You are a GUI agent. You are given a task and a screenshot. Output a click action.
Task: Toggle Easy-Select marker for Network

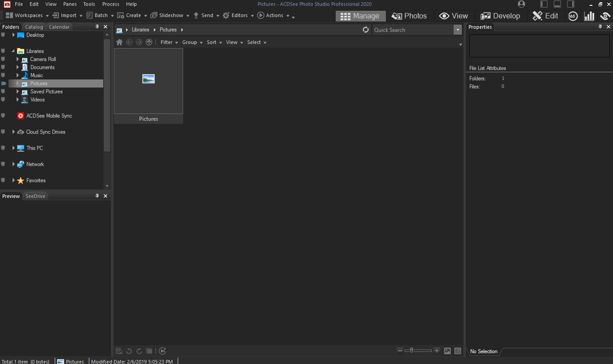[3, 164]
